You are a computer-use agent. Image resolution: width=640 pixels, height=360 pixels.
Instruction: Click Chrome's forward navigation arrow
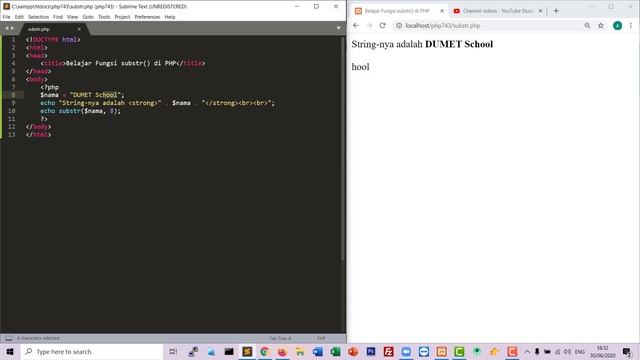[369, 25]
